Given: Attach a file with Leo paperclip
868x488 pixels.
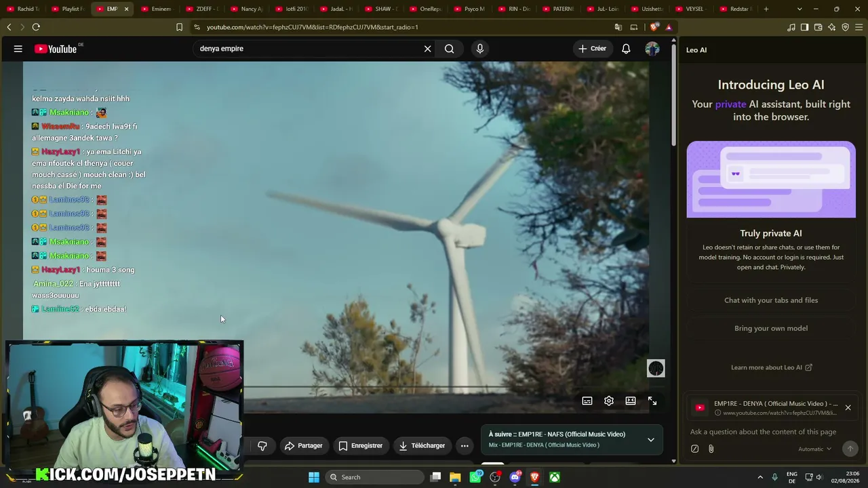Looking at the screenshot, I should 711,449.
